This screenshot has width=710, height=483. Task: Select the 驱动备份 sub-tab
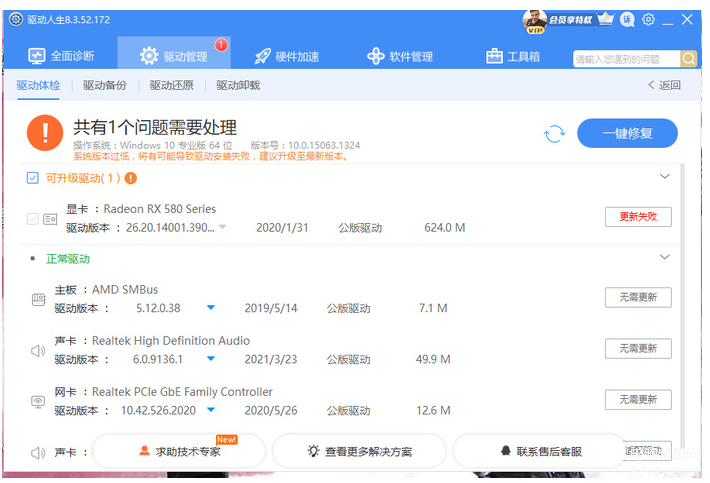pos(105,85)
